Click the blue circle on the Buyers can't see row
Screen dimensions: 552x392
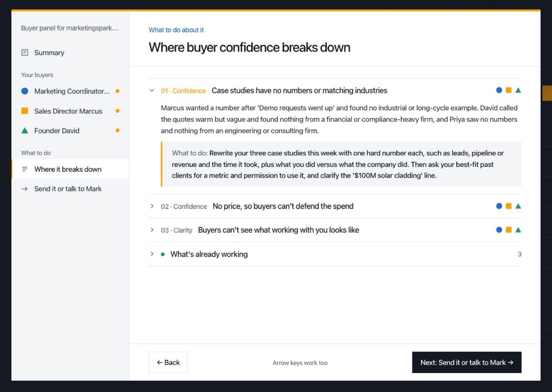[x=499, y=230]
